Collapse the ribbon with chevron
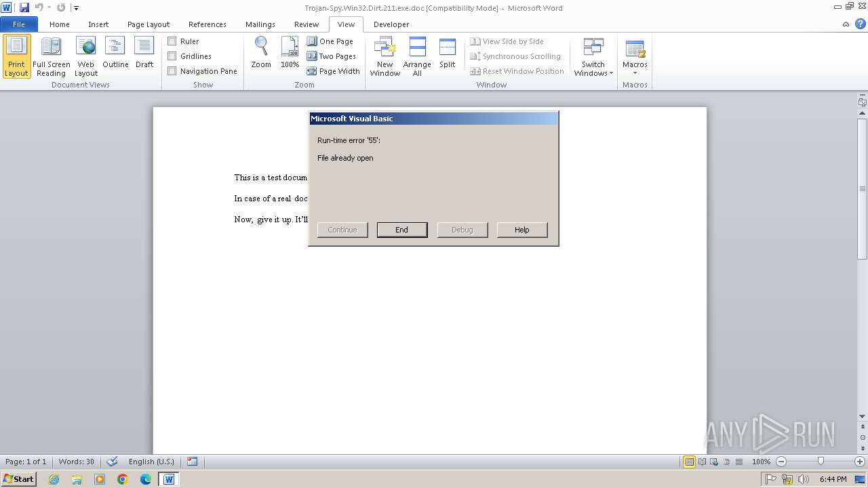868x488 pixels. [x=846, y=24]
